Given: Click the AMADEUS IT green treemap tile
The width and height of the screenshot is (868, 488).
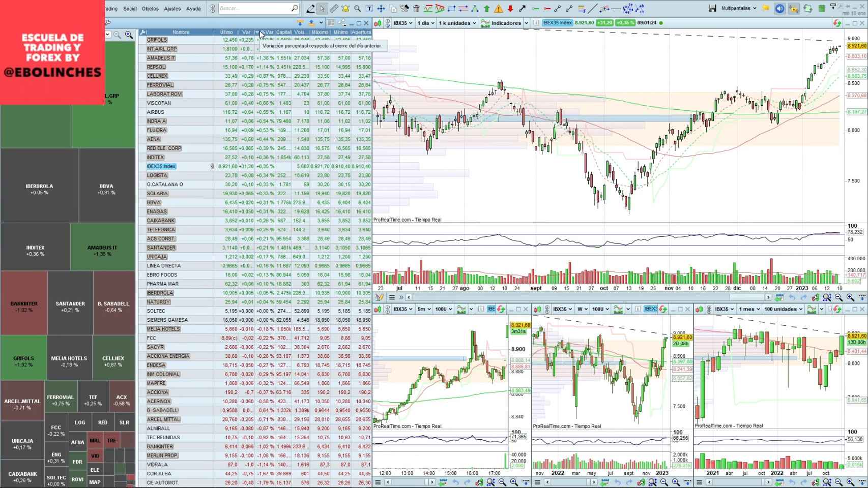Looking at the screenshot, I should coord(102,247).
